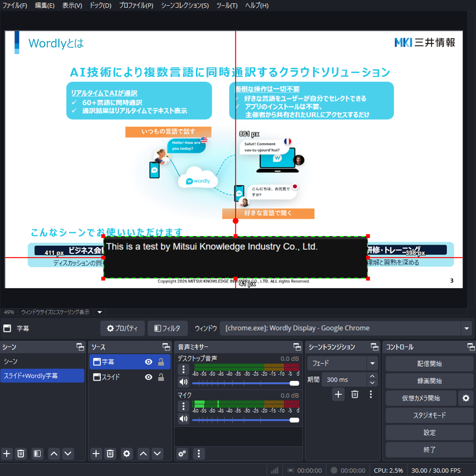Click the 録画開始 button
This screenshot has width=476, height=476.
[429, 381]
